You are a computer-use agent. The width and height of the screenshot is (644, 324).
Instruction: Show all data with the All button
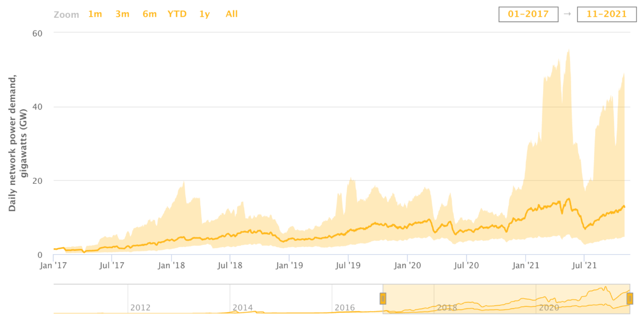click(231, 14)
